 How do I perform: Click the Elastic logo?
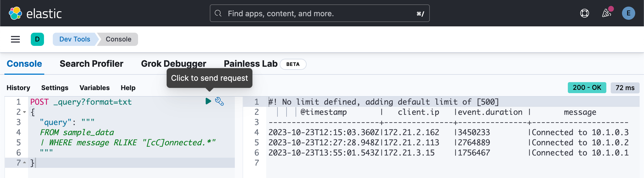point(35,13)
